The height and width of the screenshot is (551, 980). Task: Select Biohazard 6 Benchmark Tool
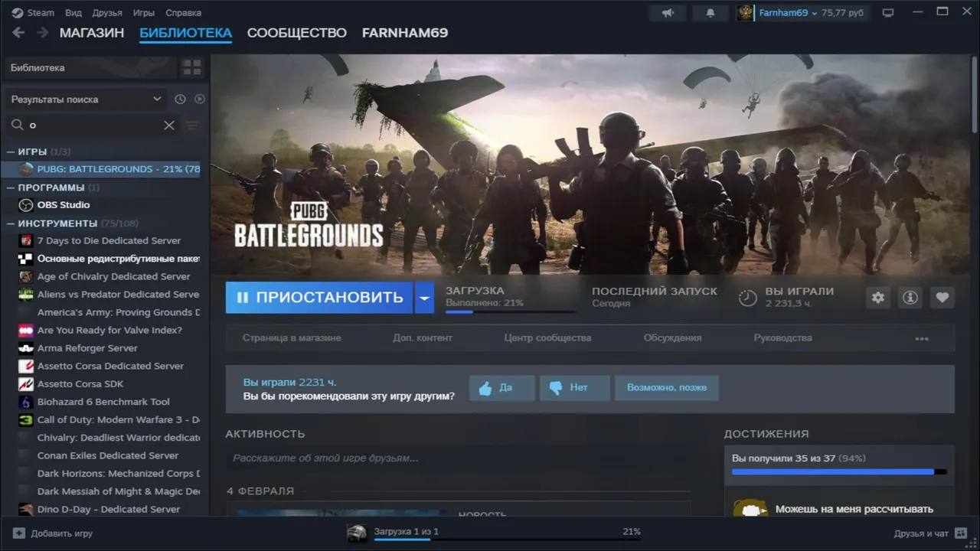click(x=108, y=402)
